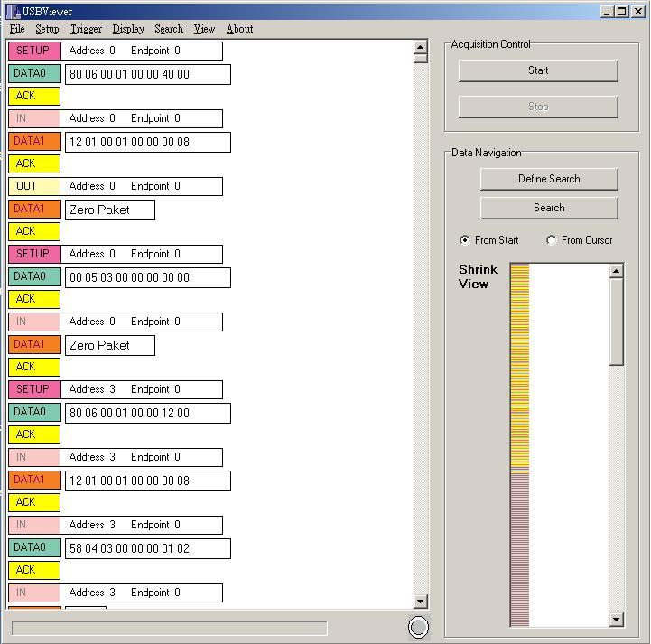
Task: Click the USBViewer title bar icon
Action: pos(13,12)
